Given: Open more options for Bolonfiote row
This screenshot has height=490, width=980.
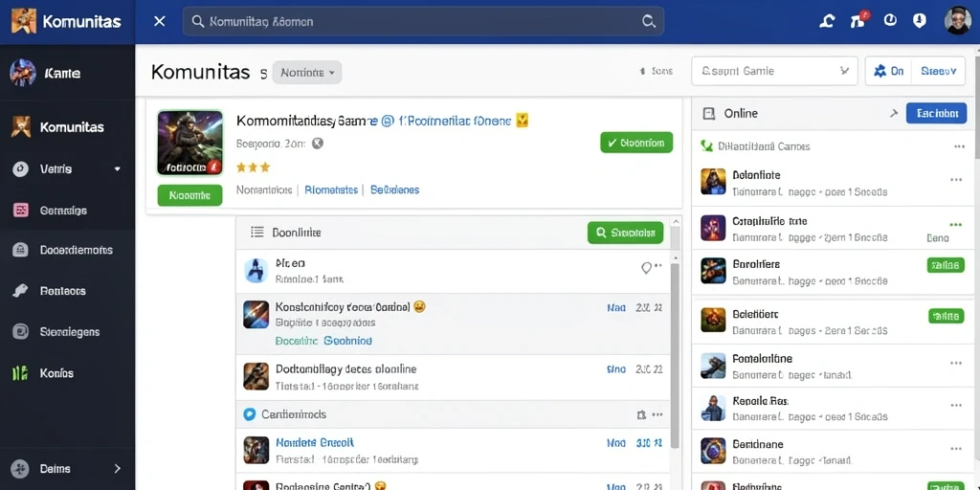Looking at the screenshot, I should [956, 179].
